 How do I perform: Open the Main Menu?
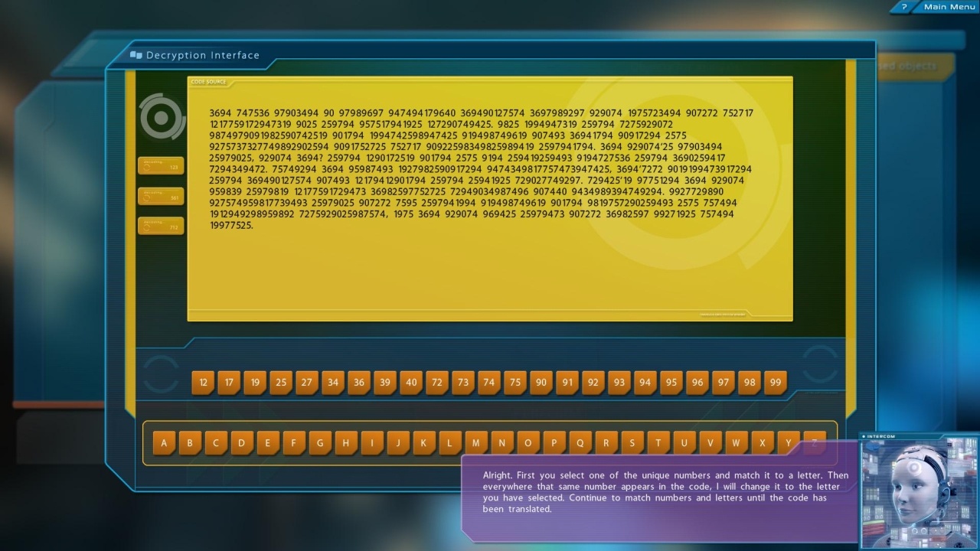point(949,7)
